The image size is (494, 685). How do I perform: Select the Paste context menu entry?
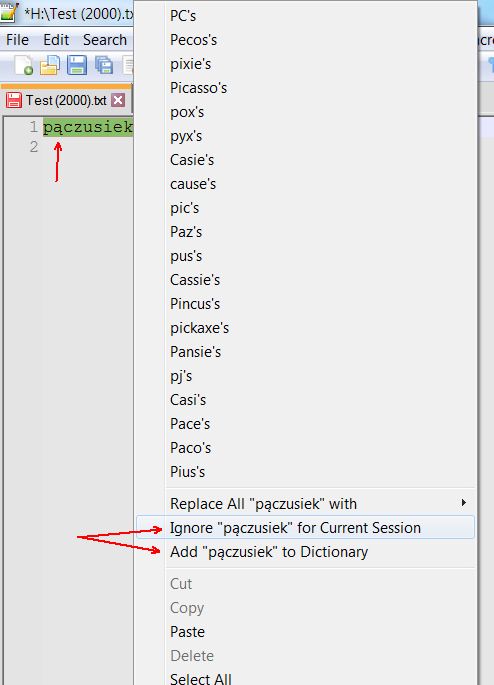point(305,631)
